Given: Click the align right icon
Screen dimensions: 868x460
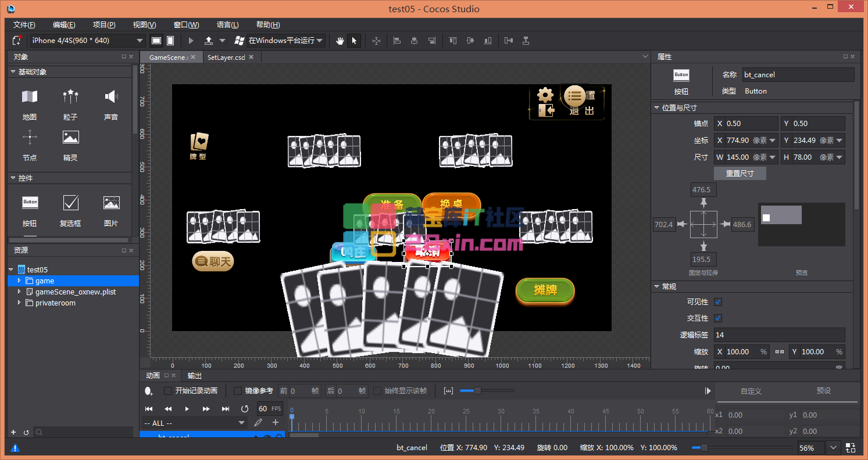Looking at the screenshot, I should [431, 41].
